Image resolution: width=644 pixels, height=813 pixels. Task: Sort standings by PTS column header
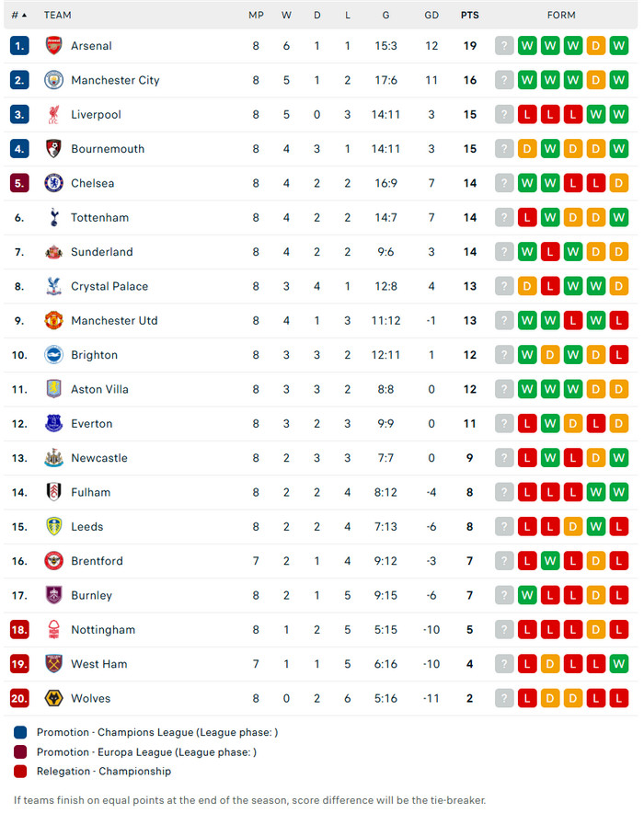click(x=469, y=15)
